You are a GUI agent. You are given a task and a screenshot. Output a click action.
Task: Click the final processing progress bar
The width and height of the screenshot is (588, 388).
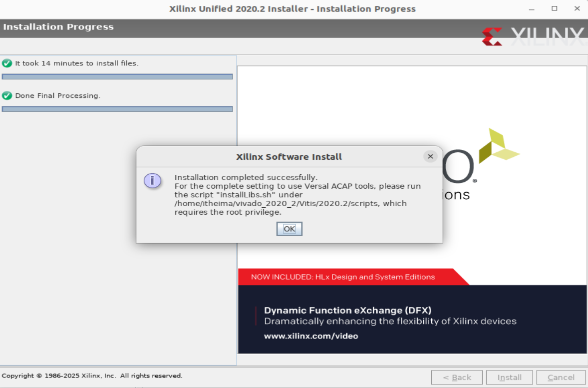[x=117, y=109]
